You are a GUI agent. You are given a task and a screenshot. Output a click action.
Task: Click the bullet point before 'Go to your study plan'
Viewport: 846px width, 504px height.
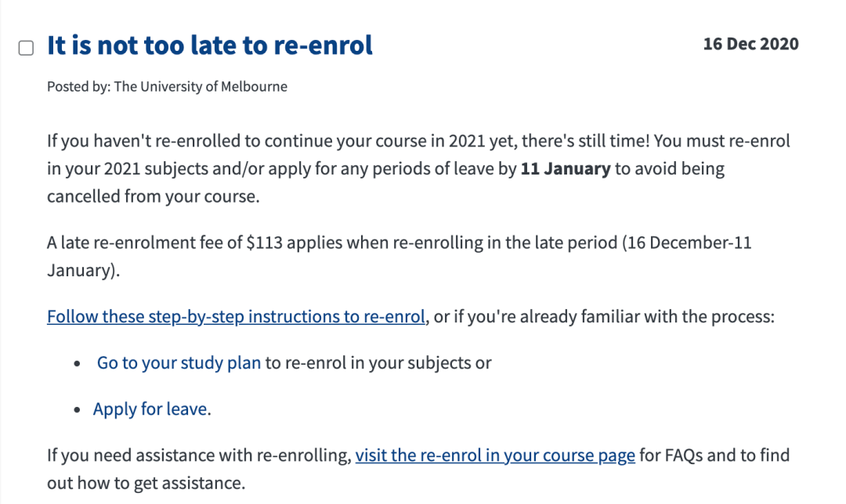[x=77, y=364]
